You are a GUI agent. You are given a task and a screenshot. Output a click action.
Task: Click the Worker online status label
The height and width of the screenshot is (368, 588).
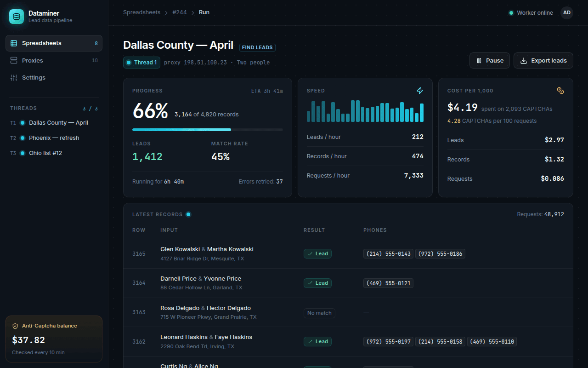[x=535, y=13]
